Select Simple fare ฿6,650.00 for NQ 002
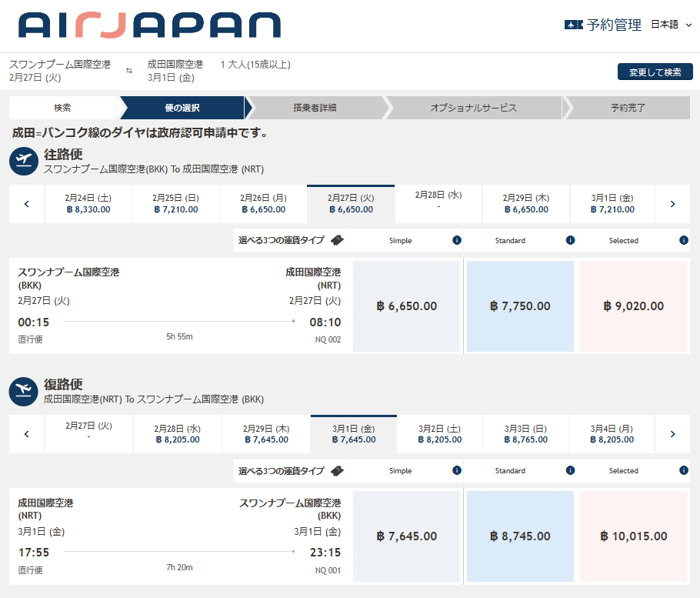The height and width of the screenshot is (598, 700). (407, 306)
